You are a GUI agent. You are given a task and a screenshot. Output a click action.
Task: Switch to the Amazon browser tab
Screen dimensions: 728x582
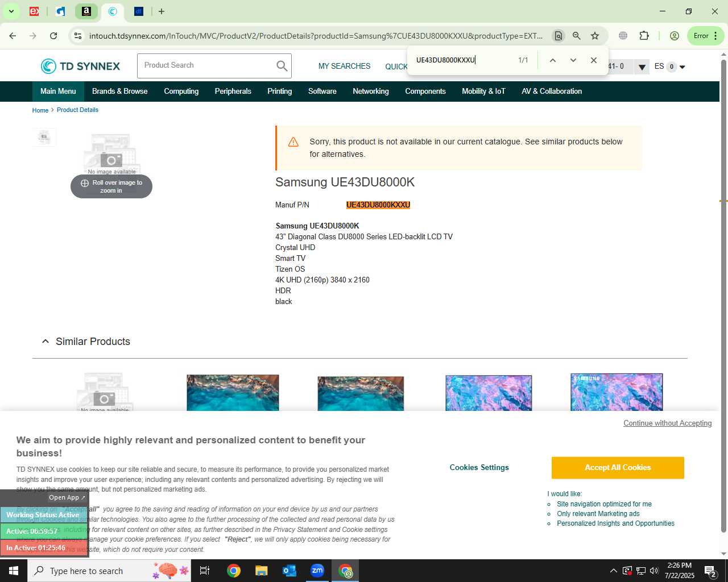[x=86, y=11]
